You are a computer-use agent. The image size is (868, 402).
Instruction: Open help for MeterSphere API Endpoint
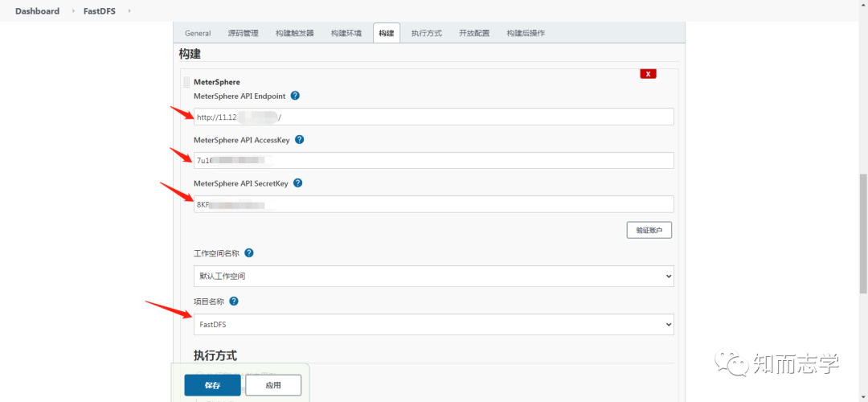tap(295, 96)
